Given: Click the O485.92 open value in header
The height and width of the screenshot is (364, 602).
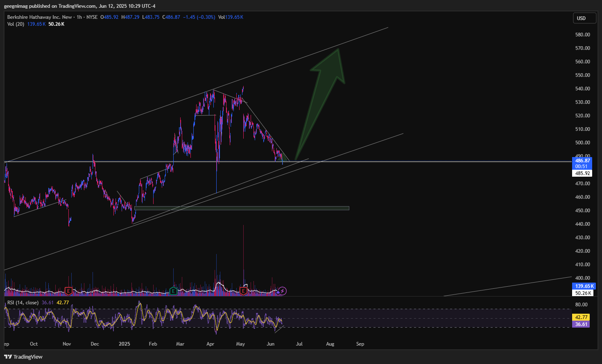Looking at the screenshot, I should tap(109, 17).
